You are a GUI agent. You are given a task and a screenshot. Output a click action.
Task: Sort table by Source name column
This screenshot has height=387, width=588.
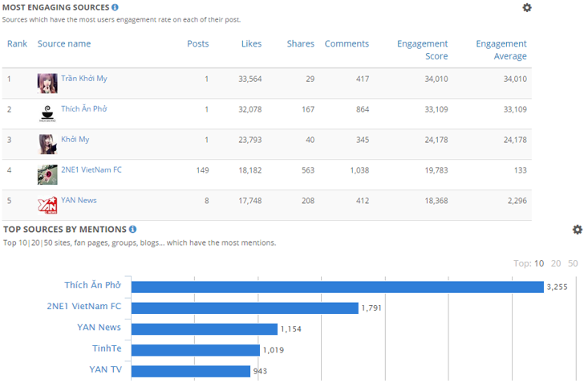[64, 43]
